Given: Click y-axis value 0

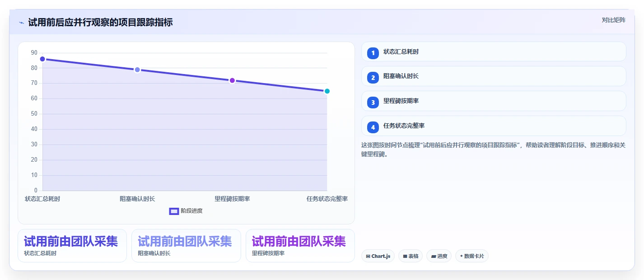Looking at the screenshot, I should 36,191.
